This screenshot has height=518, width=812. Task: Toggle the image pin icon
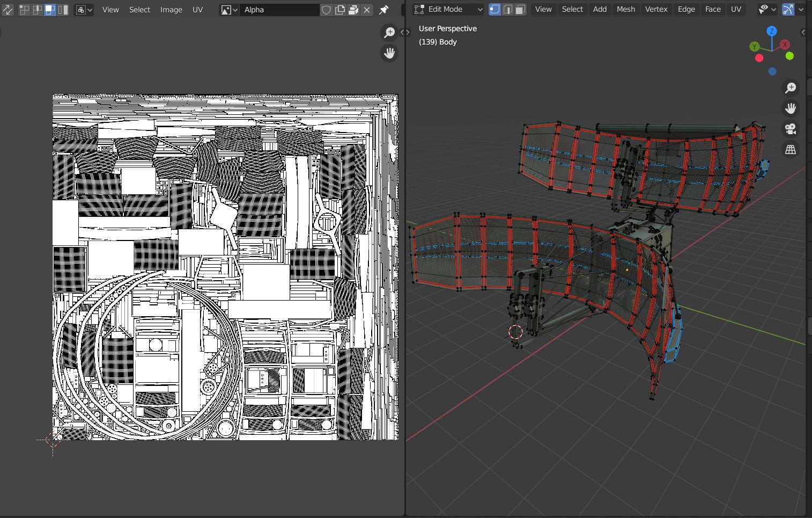(x=384, y=10)
